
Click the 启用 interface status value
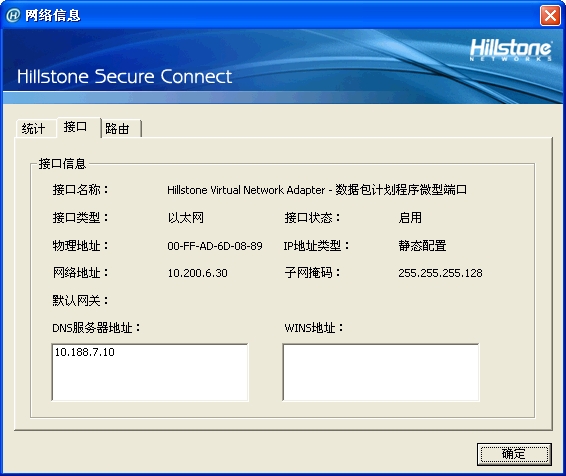(410, 218)
